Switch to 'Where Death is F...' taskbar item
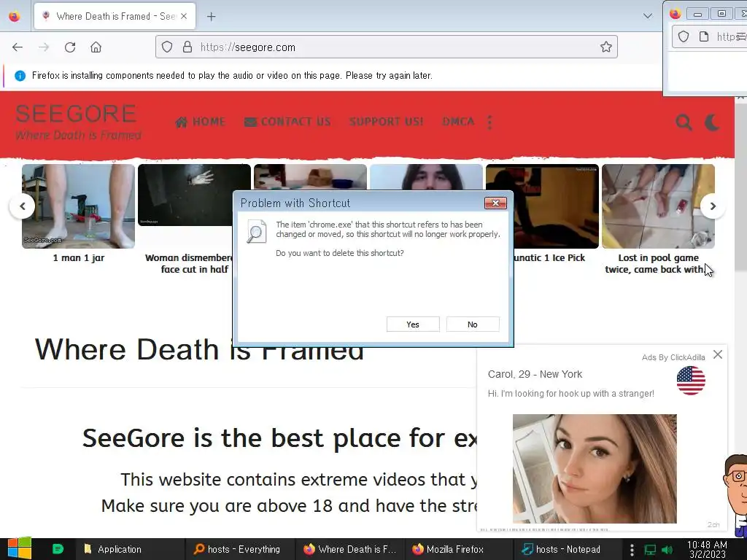 [x=349, y=549]
